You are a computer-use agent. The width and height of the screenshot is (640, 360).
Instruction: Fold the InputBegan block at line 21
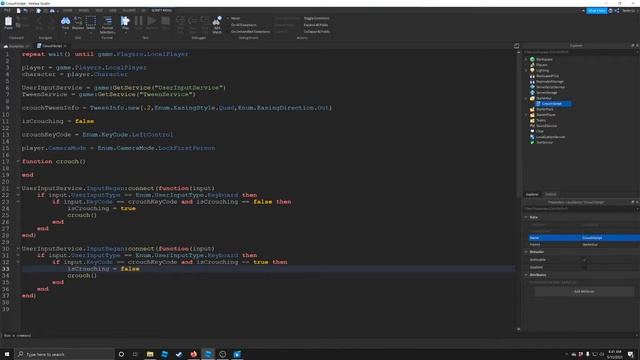18,188
